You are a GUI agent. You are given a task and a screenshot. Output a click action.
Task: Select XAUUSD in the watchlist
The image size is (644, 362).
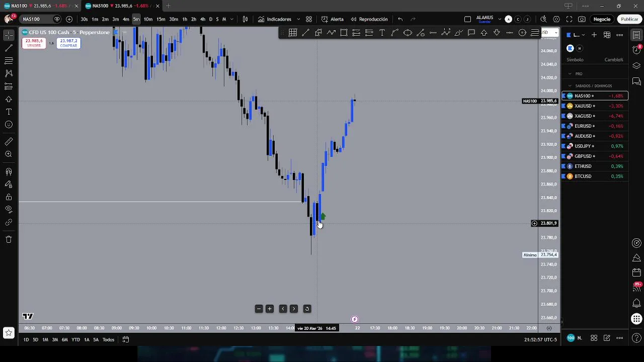click(595, 106)
